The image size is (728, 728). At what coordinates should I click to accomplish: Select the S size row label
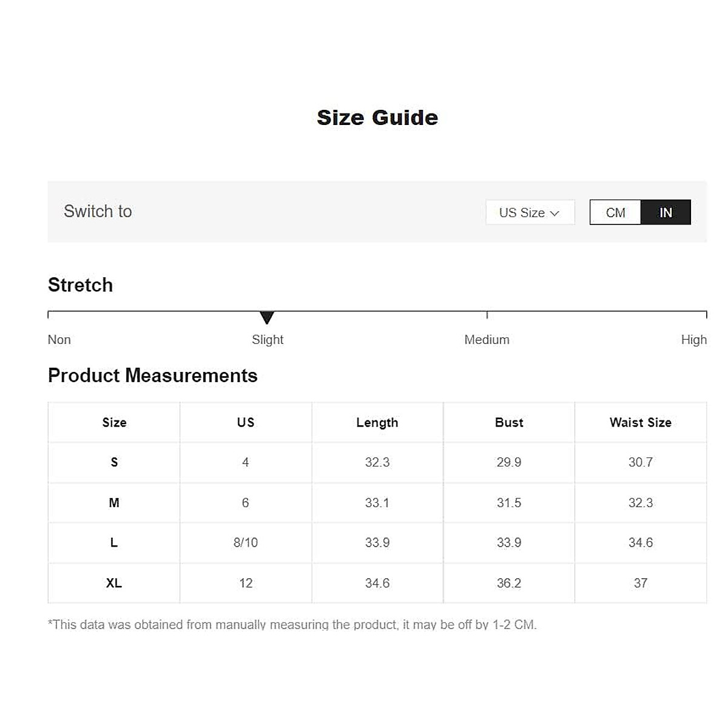pos(114,462)
